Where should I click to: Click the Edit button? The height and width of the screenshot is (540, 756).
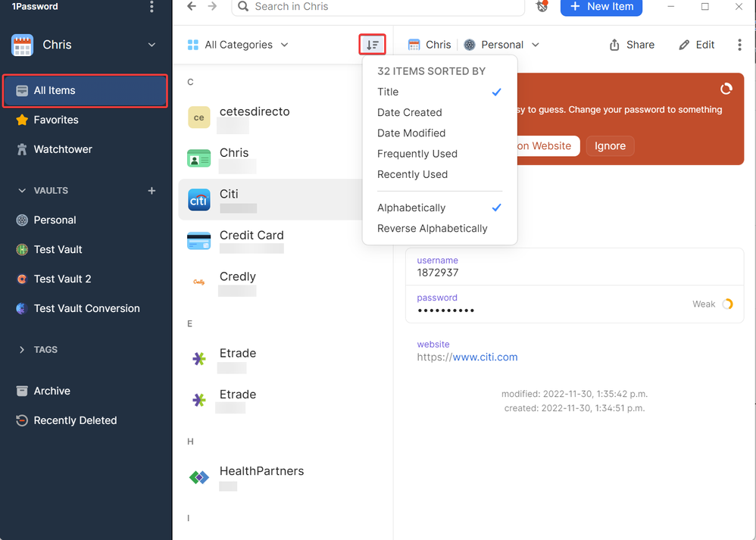(697, 45)
